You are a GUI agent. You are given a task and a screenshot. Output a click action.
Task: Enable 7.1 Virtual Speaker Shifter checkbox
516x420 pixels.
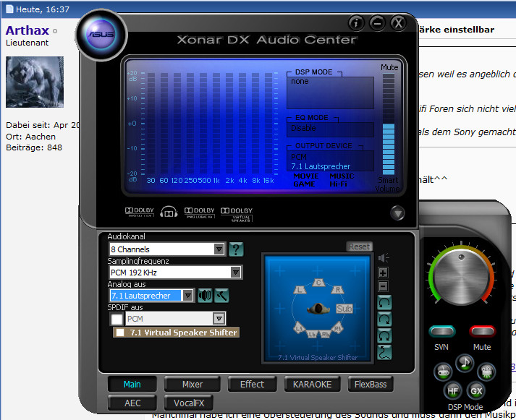coord(120,333)
